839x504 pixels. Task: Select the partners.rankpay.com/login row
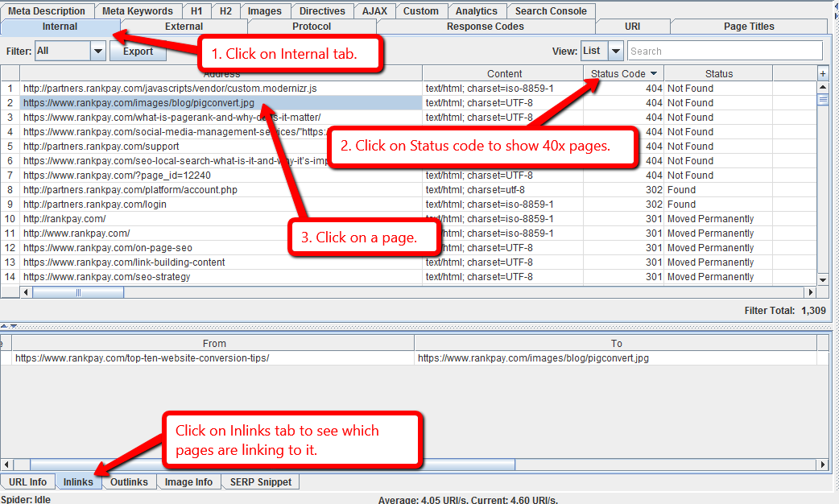click(x=221, y=204)
